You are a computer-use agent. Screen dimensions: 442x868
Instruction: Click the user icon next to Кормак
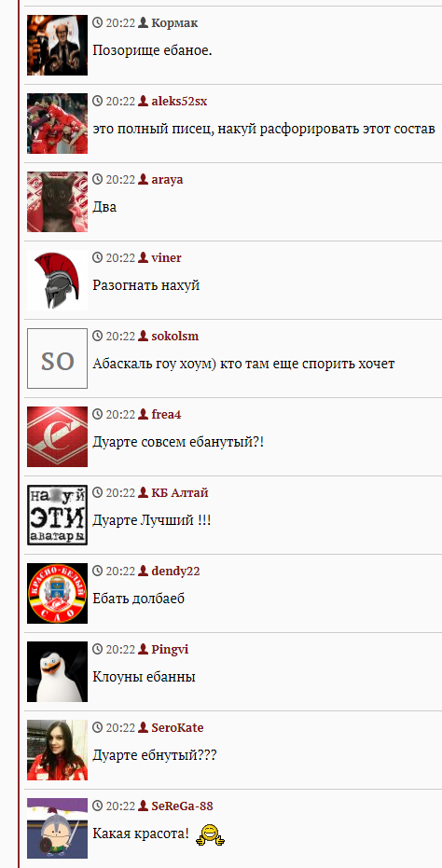144,22
